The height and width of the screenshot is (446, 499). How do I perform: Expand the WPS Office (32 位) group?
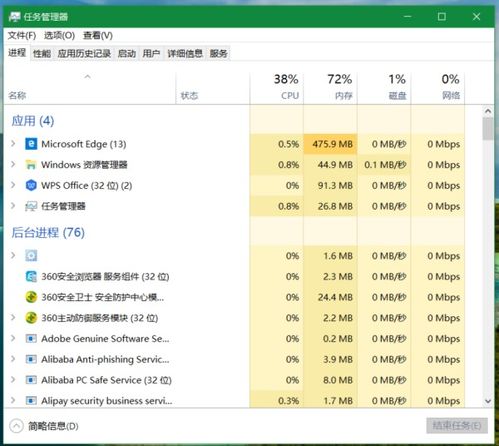coord(13,185)
